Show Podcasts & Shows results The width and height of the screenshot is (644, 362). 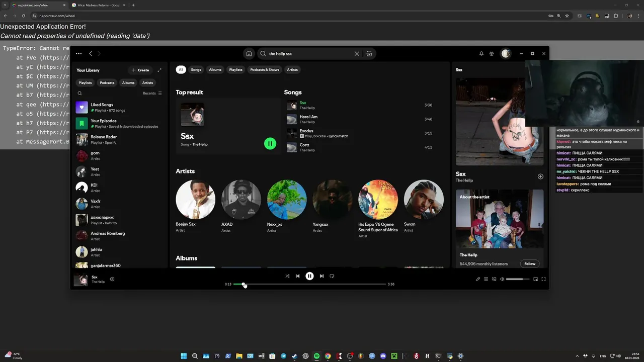[265, 69]
